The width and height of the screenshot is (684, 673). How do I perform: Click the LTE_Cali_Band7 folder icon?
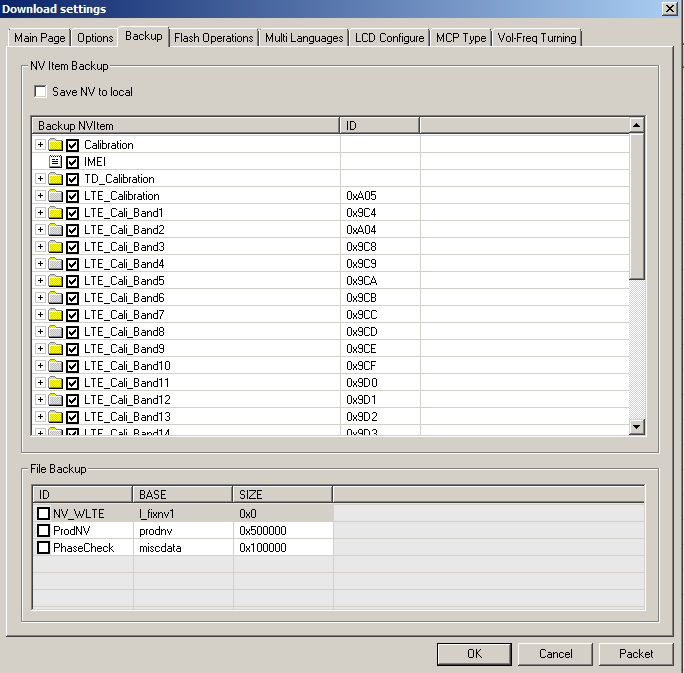point(56,315)
